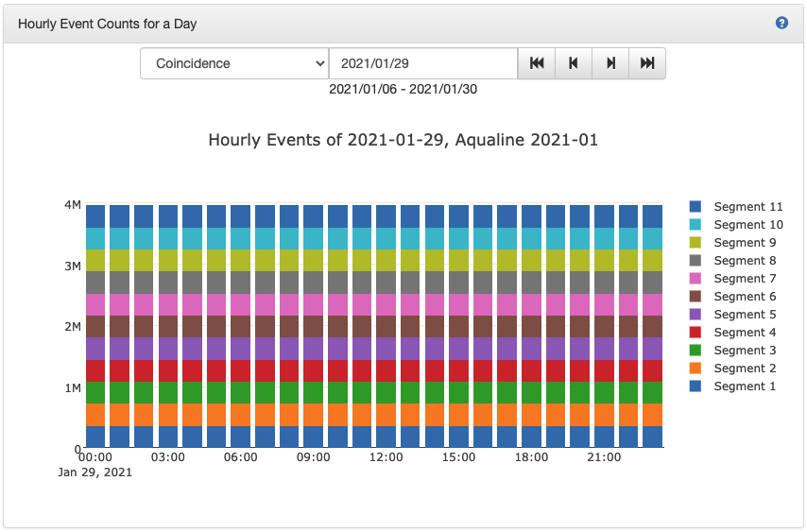Click the Segment 8 gray color swatch
The height and width of the screenshot is (532, 807).
(x=695, y=261)
